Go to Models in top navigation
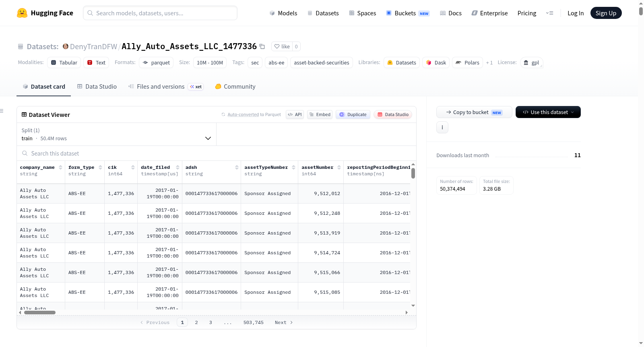The width and height of the screenshot is (644, 347). [x=283, y=13]
